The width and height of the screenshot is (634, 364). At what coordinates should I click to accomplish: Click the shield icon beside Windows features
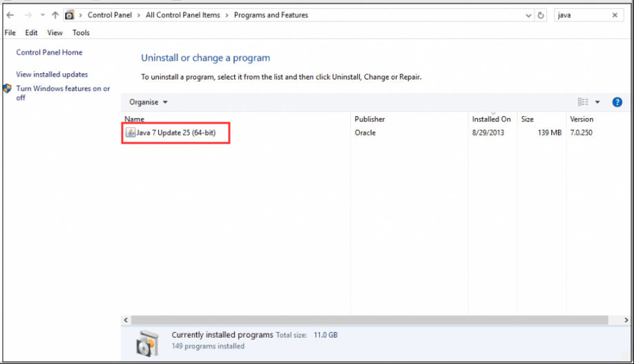[8, 88]
